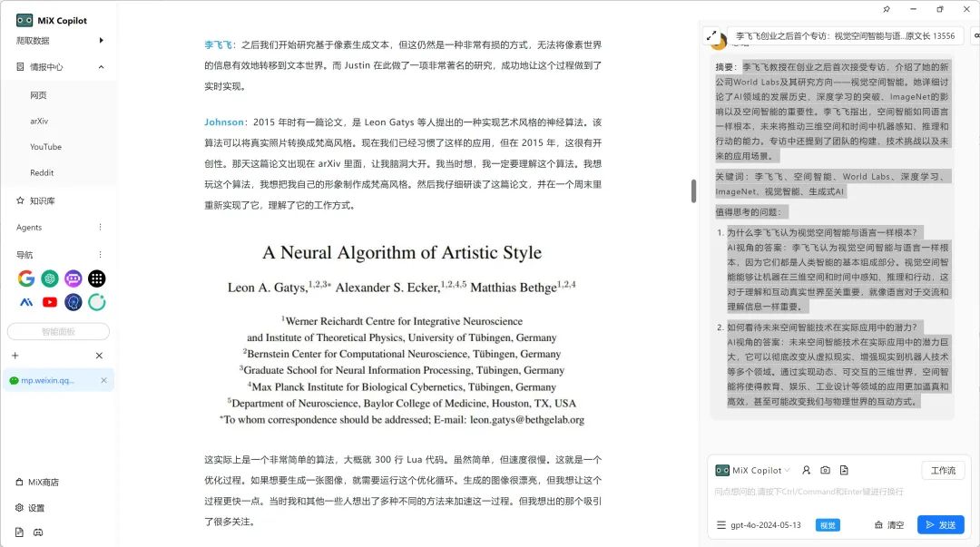The image size is (980, 547).
Task: Open 网页 in intelligence center
Action: [x=38, y=95]
